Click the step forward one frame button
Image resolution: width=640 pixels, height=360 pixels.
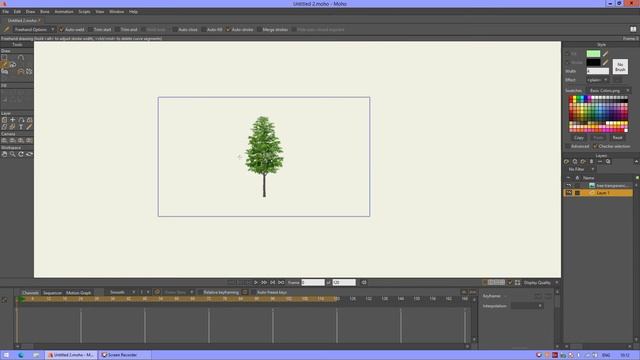[264, 282]
